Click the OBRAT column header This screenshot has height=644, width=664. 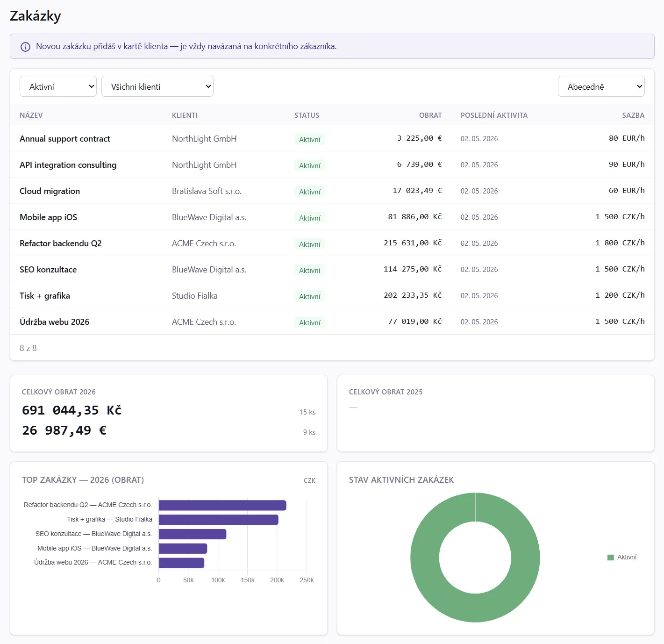click(x=430, y=115)
